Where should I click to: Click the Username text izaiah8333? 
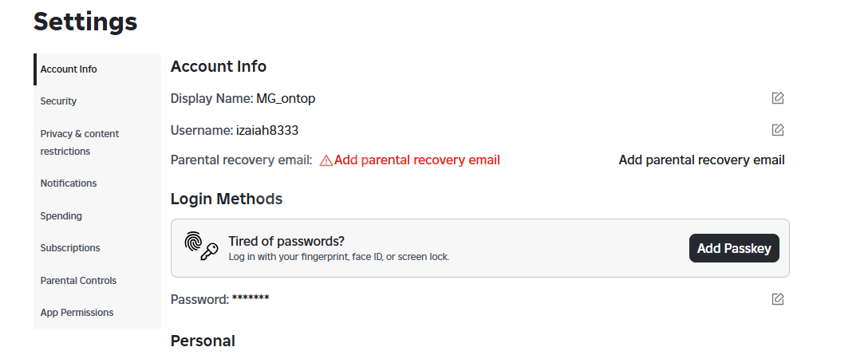click(267, 131)
